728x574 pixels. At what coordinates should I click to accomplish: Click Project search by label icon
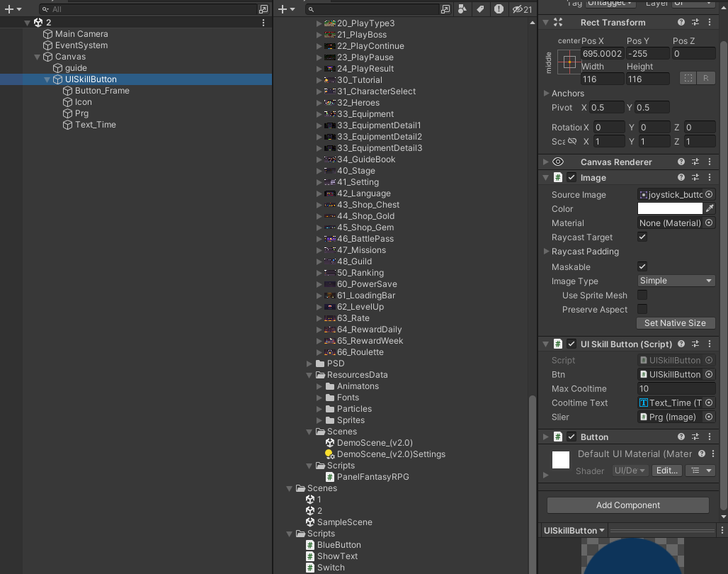(462, 9)
